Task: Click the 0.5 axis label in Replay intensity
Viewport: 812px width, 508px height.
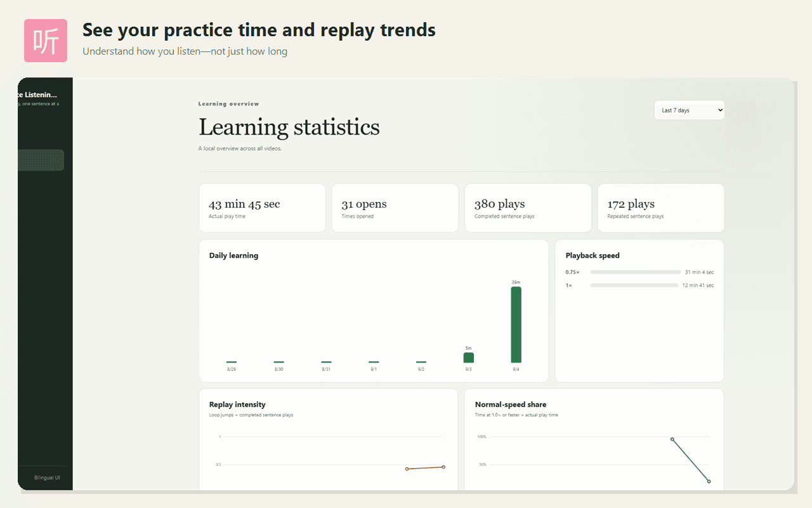Action: click(x=218, y=465)
